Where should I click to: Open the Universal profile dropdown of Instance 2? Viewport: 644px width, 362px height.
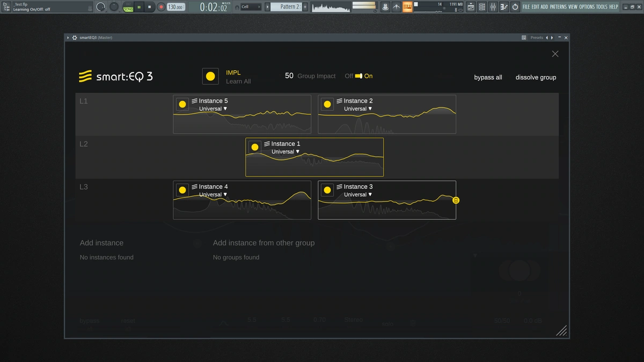(358, 109)
